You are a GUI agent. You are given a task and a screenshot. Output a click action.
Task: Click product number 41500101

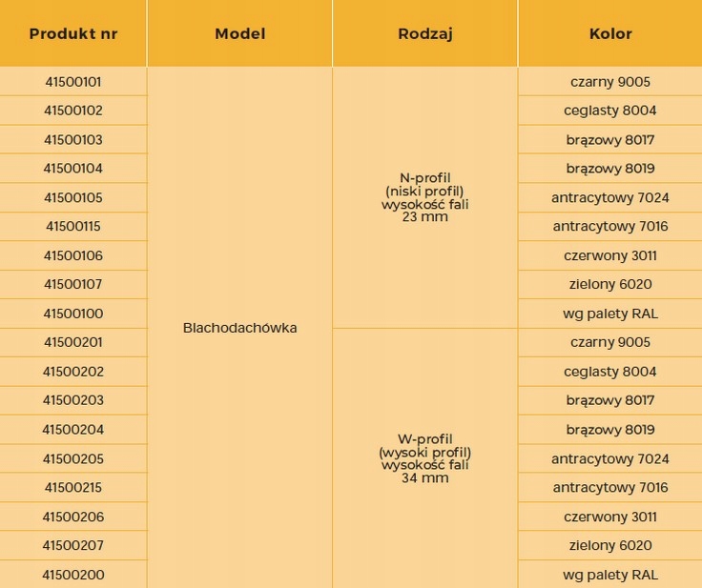coord(73,82)
